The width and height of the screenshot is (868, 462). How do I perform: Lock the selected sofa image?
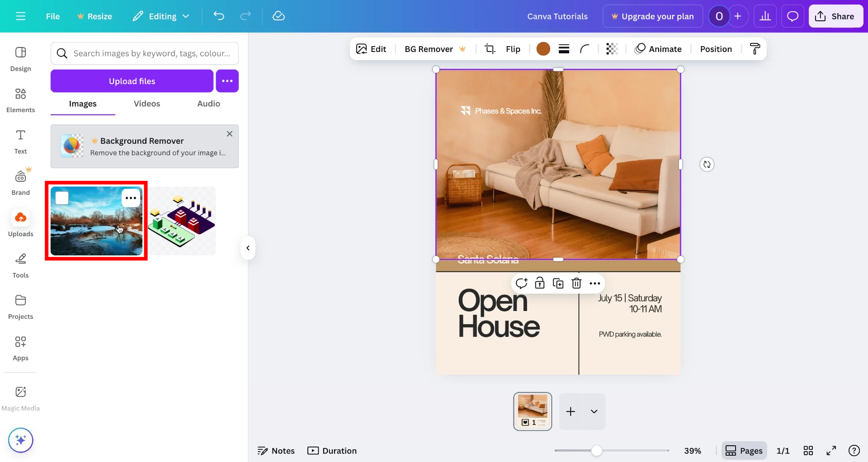coord(540,283)
